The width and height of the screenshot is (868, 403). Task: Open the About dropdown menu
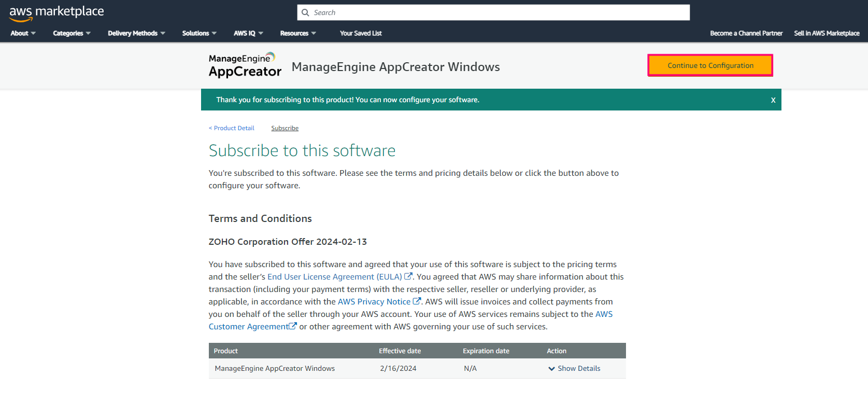[23, 33]
